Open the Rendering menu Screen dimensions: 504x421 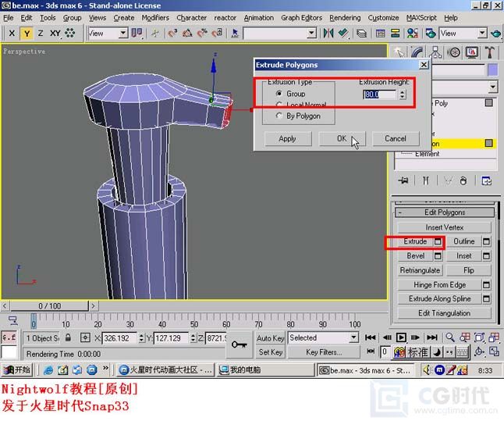point(345,18)
